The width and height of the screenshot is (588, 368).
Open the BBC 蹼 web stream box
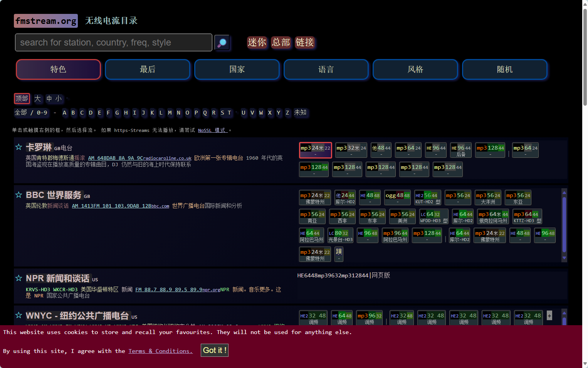pyautogui.click(x=339, y=254)
